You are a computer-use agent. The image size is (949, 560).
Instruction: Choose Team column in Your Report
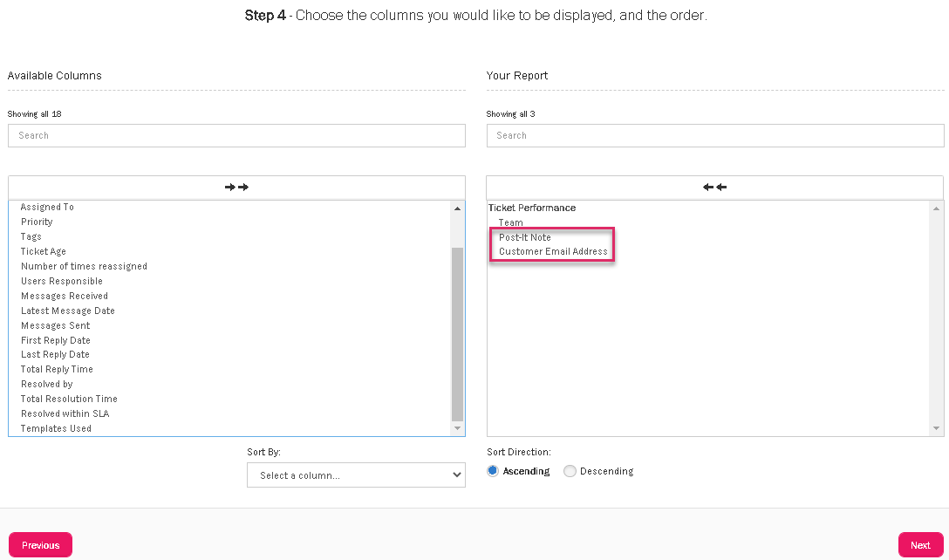pyautogui.click(x=511, y=222)
